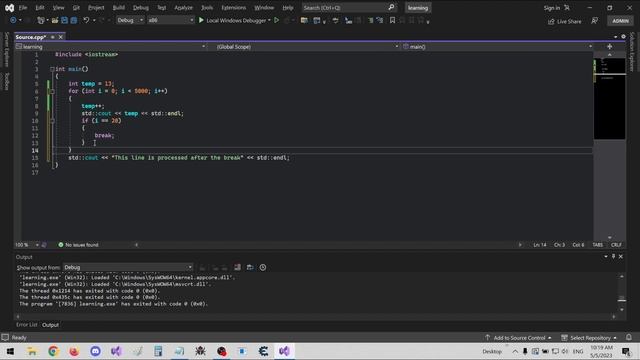Click the ADMIN button
This screenshot has height=360, width=640.
coord(620,21)
